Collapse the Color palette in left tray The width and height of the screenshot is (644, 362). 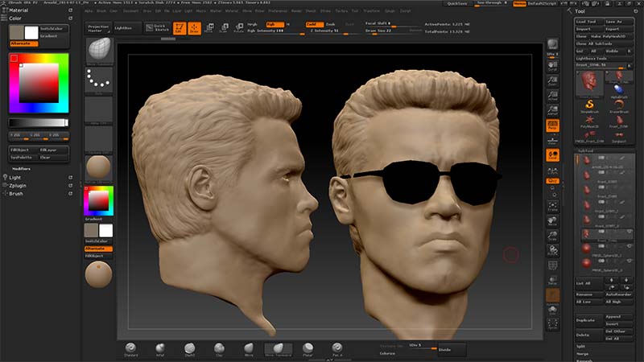[15, 19]
